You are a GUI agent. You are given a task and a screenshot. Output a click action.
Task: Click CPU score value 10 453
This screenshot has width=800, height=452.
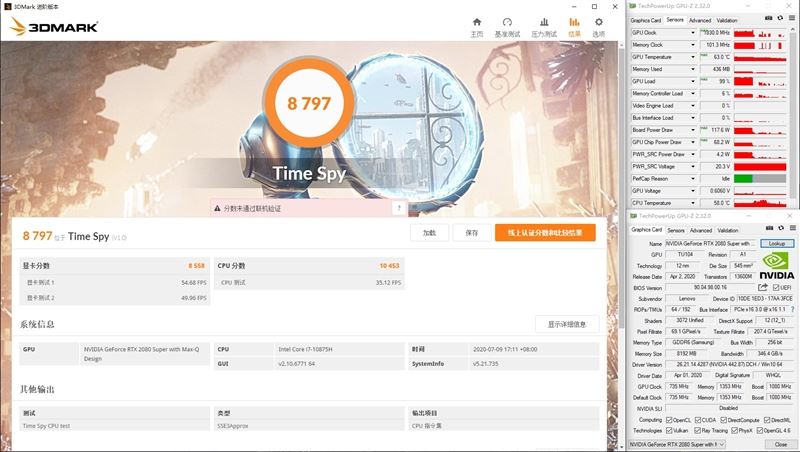(389, 266)
